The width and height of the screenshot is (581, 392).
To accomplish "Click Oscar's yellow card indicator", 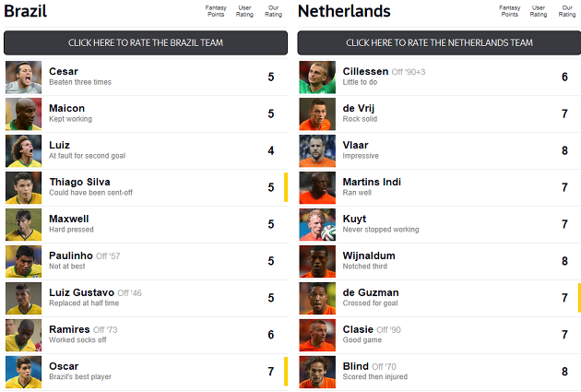I will (x=286, y=372).
